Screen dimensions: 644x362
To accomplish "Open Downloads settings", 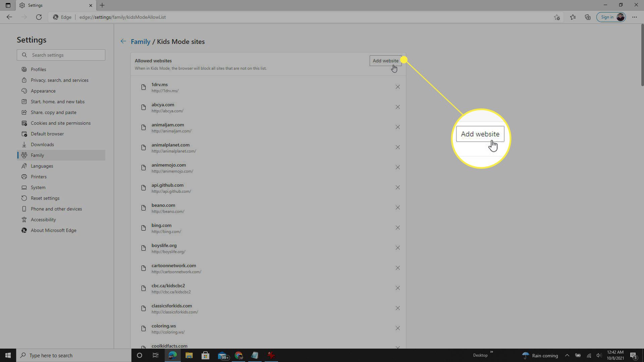I will (x=61, y=144).
